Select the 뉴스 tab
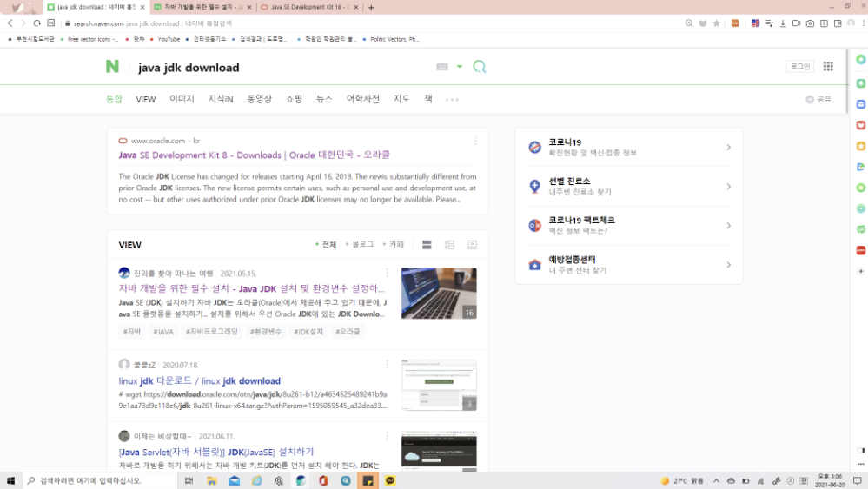Screen dimensions: 868x489 click(324, 99)
